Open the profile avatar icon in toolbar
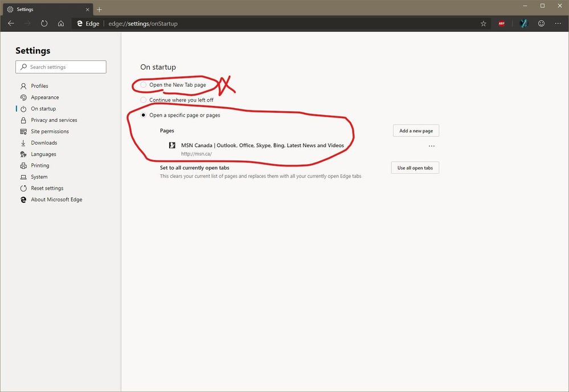Viewport: 569px width, 392px height. click(523, 23)
